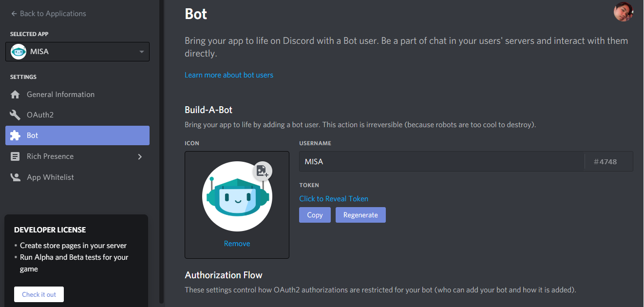Click the Check it out button

(39, 294)
